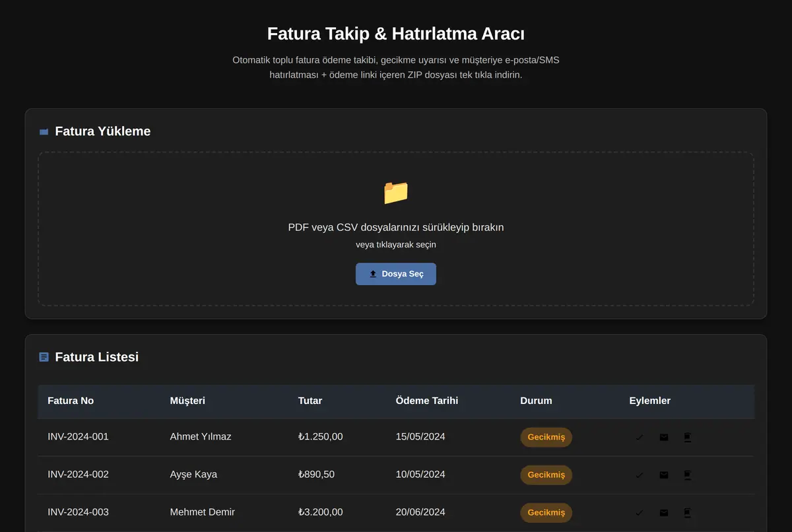Sort by the Müşteri column header
This screenshot has height=532, width=792.
tap(187, 401)
